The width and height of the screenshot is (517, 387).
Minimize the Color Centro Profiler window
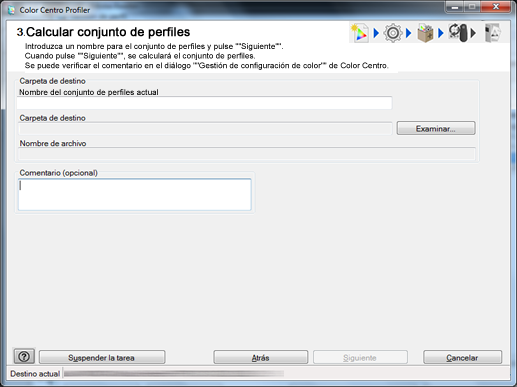(455, 7)
